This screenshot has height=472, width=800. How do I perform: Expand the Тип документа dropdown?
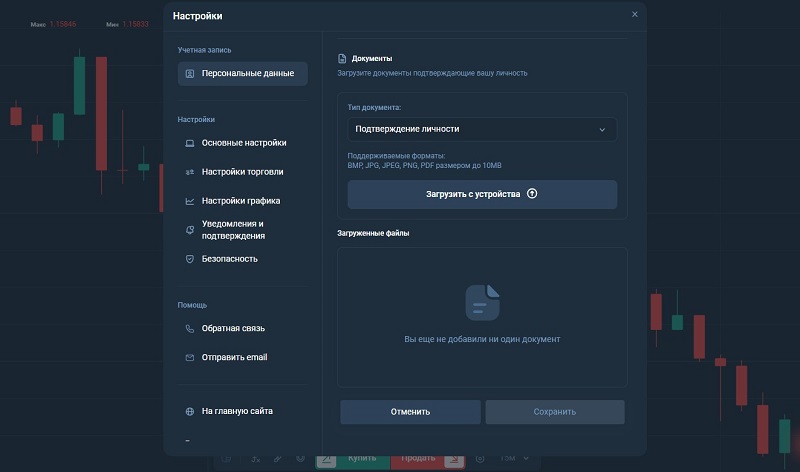point(482,129)
